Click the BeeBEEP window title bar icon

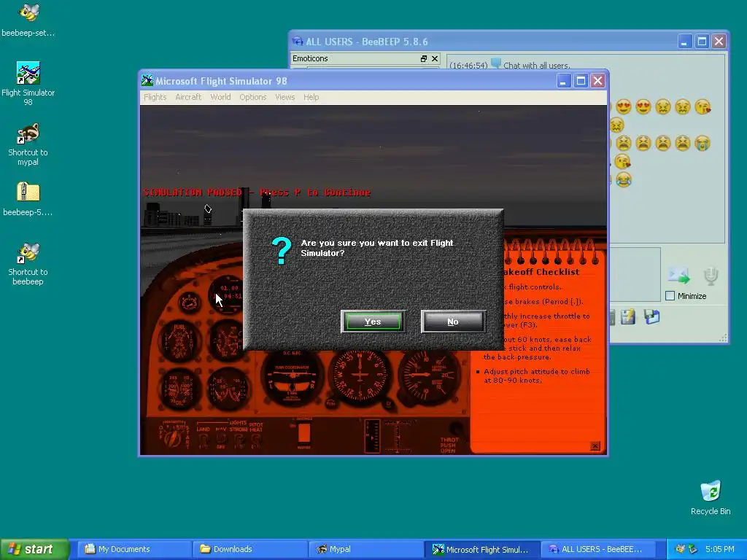pyautogui.click(x=298, y=42)
